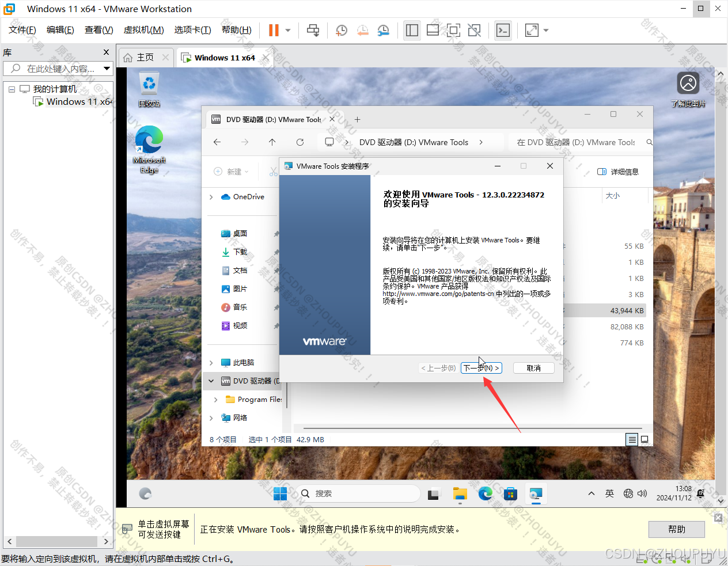Image resolution: width=728 pixels, height=566 pixels.
Task: Go back in the File Explorer window
Action: pos(217,142)
